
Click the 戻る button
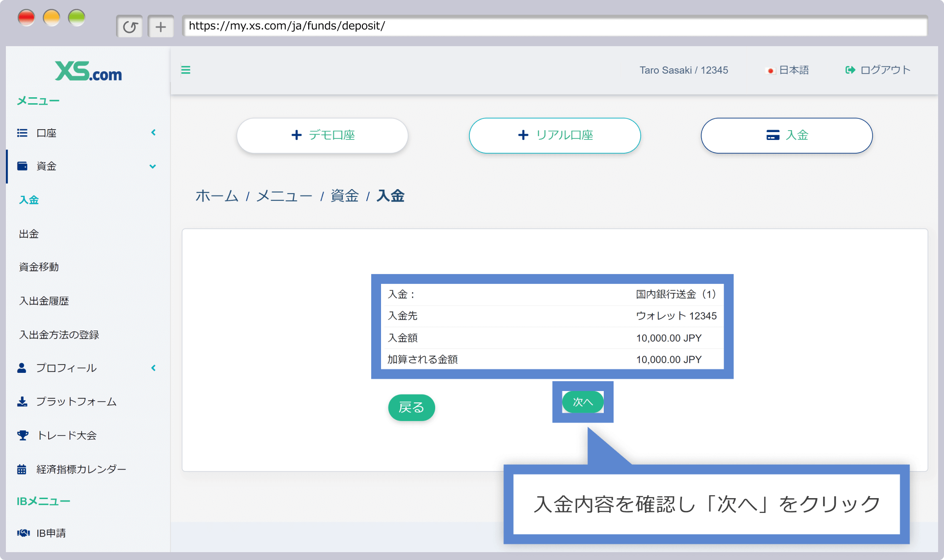point(412,407)
